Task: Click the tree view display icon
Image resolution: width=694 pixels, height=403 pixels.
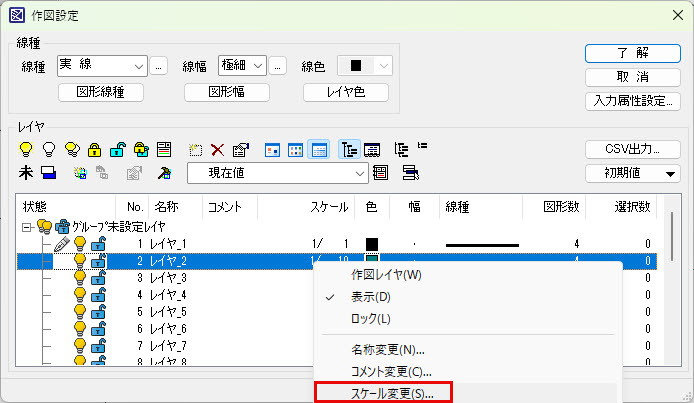Action: coord(349,150)
